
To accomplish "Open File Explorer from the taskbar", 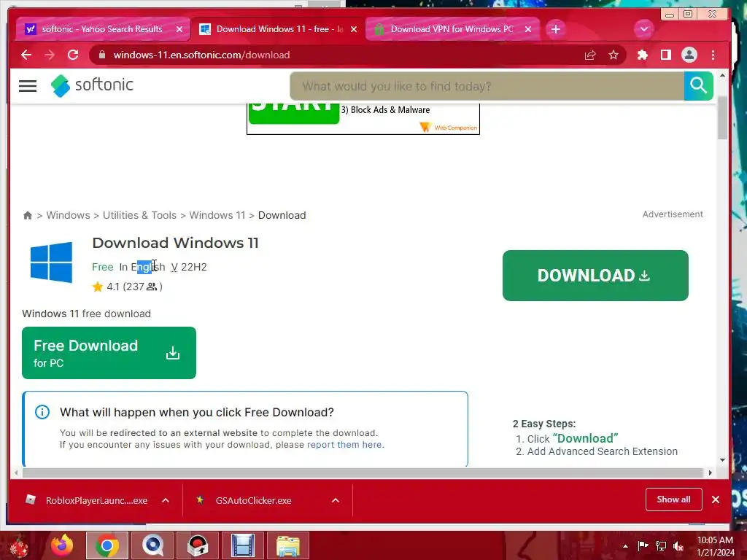I will [288, 545].
